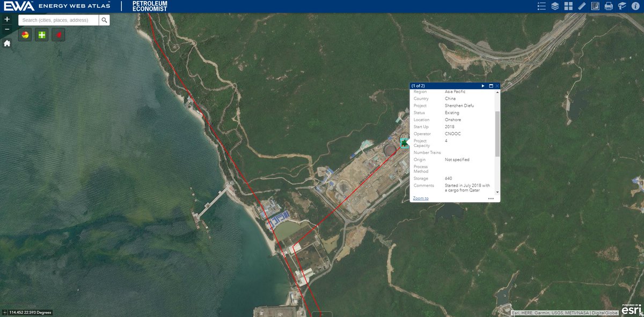The width and height of the screenshot is (644, 317).
Task: Select the Measure tool
Action: click(581, 6)
